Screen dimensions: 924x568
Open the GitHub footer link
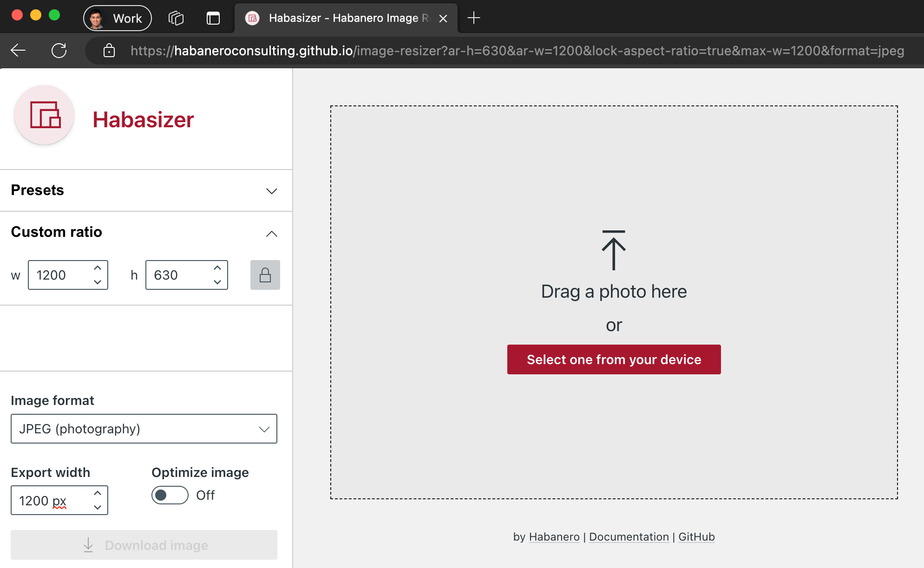point(696,537)
